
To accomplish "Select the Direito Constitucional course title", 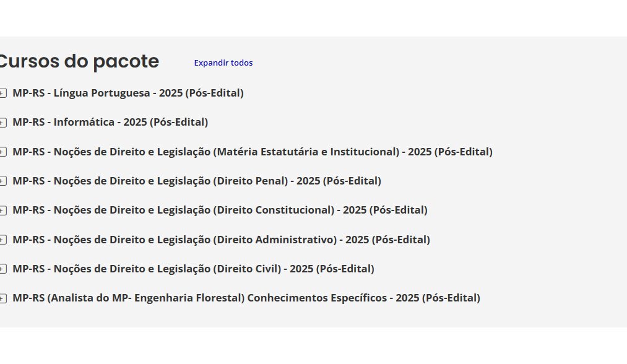I will tap(220, 210).
